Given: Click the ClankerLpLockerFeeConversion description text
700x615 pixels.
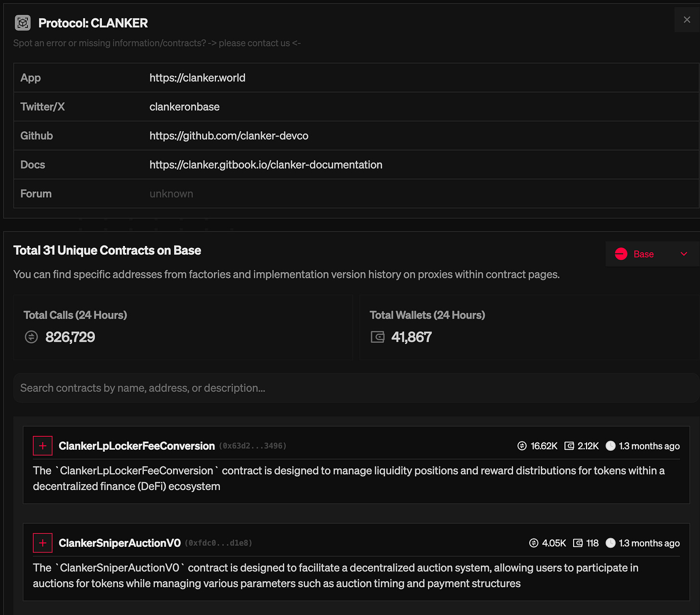Looking at the screenshot, I should [x=349, y=479].
